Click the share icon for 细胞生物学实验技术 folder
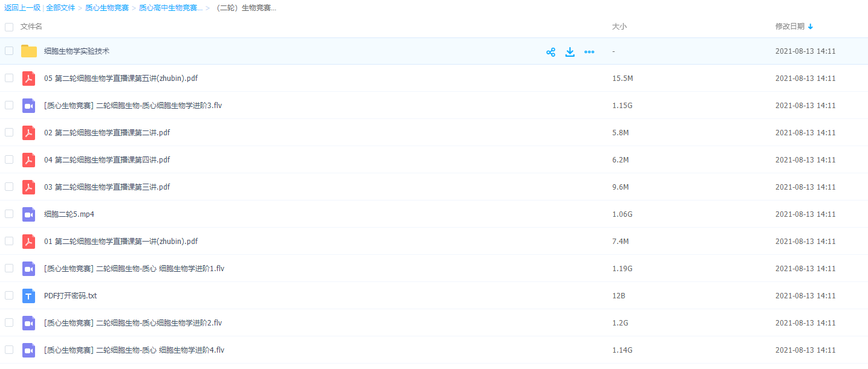 551,52
